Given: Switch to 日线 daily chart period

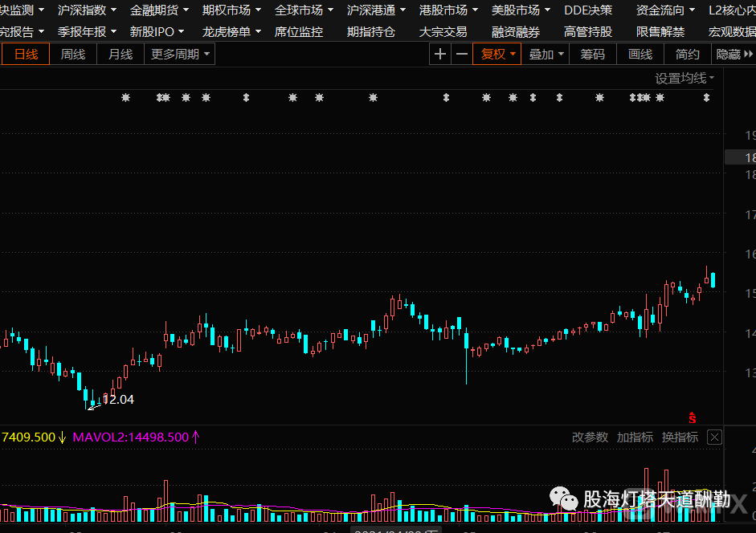Looking at the screenshot, I should tap(26, 54).
